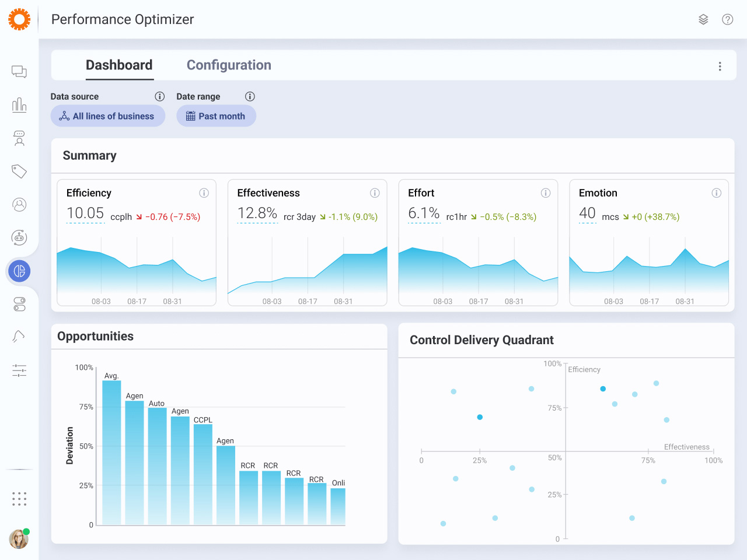Open help question mark icon
This screenshot has width=747, height=560.
(727, 19)
